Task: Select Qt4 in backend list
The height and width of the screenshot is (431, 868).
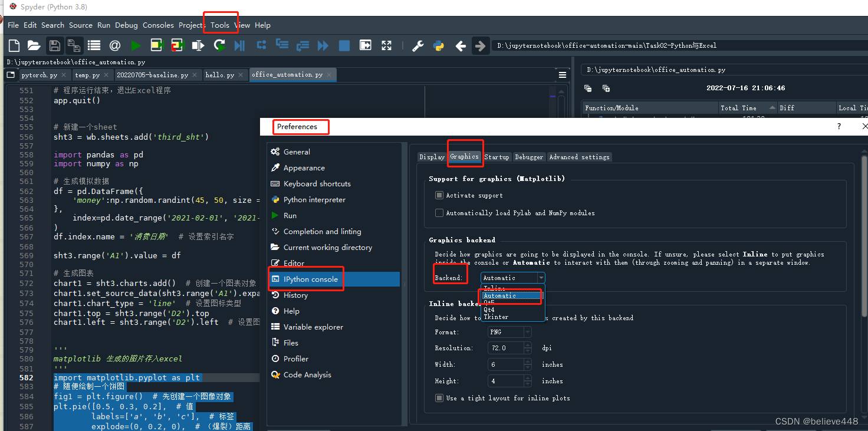Action: tap(511, 310)
